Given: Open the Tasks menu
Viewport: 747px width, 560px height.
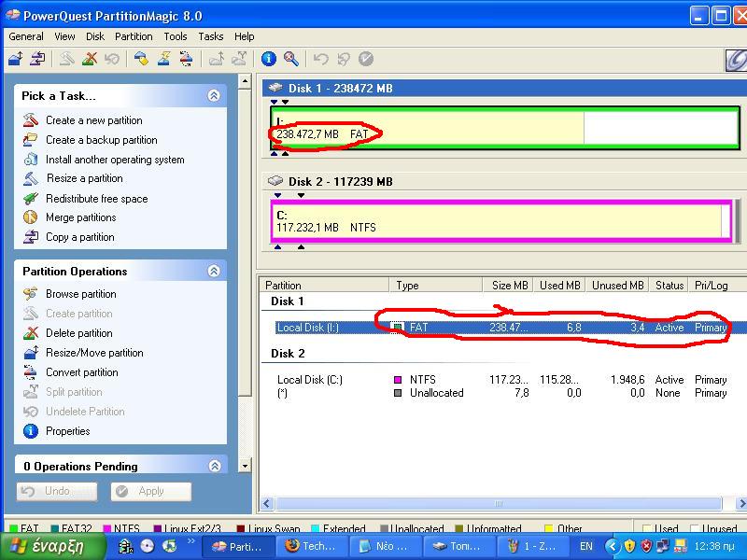Looking at the screenshot, I should [211, 36].
